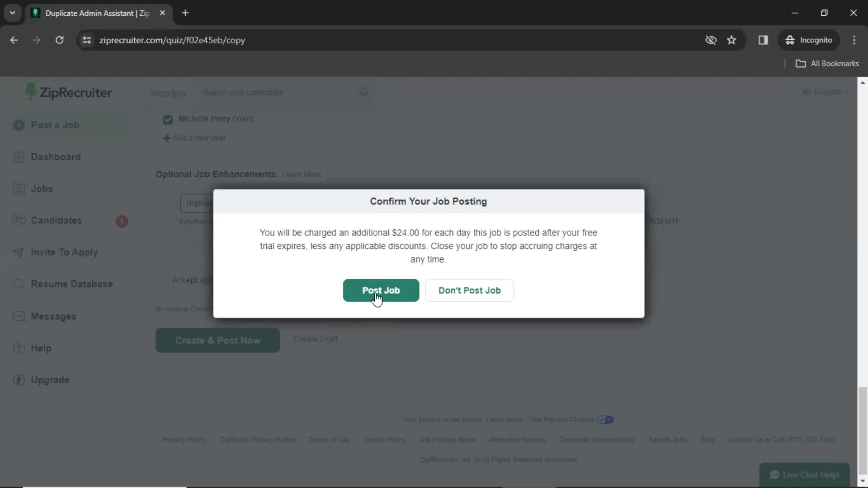
Task: Expand the My Account dropdown
Action: click(x=826, y=92)
